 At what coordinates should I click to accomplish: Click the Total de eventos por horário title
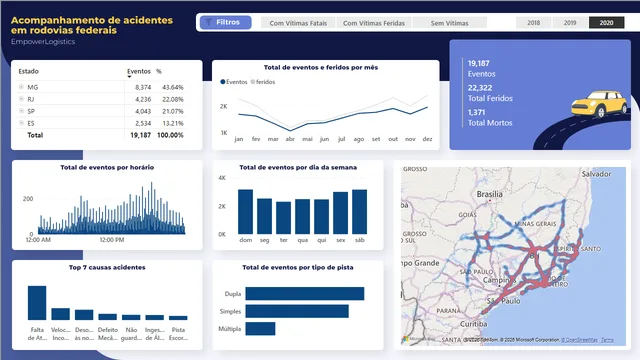pyautogui.click(x=107, y=167)
